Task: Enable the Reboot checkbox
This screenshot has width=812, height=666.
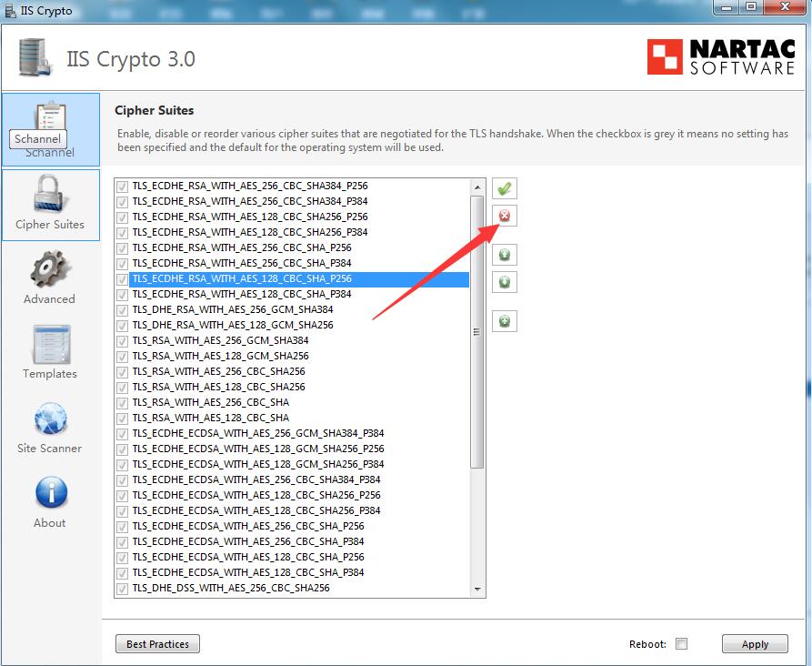Action: pyautogui.click(x=683, y=643)
